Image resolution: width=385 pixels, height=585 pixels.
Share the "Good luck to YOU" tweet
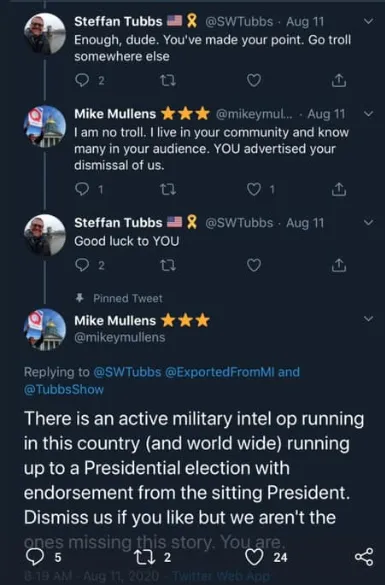pos(339,265)
